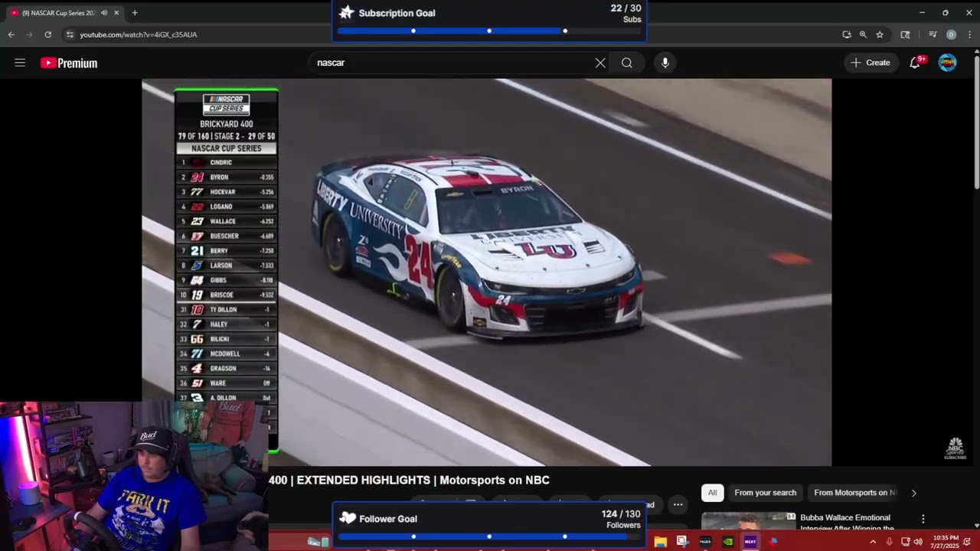Open the network status tray icon
The image size is (980, 551).
[905, 542]
